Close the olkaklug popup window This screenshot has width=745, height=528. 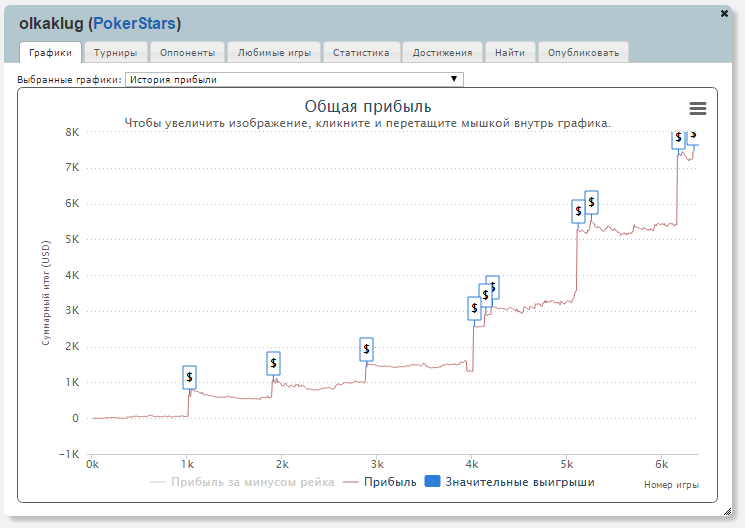[724, 14]
